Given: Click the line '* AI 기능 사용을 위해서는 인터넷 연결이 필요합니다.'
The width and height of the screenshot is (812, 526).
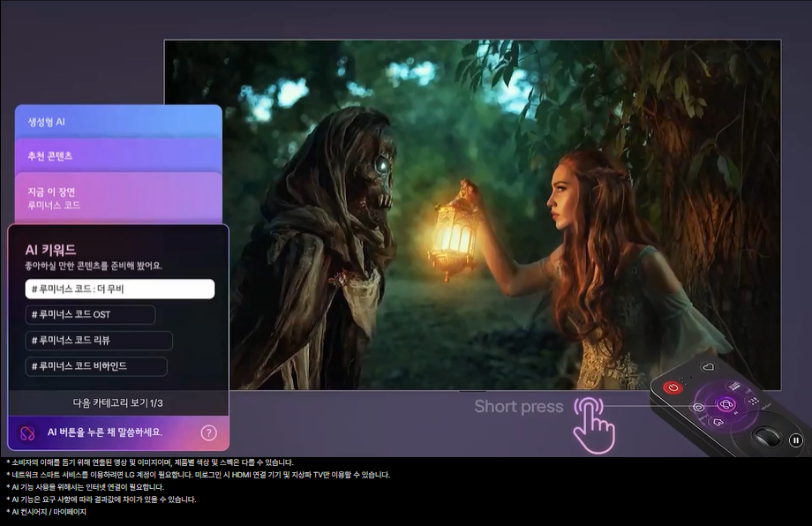Looking at the screenshot, I should pyautogui.click(x=85, y=487).
